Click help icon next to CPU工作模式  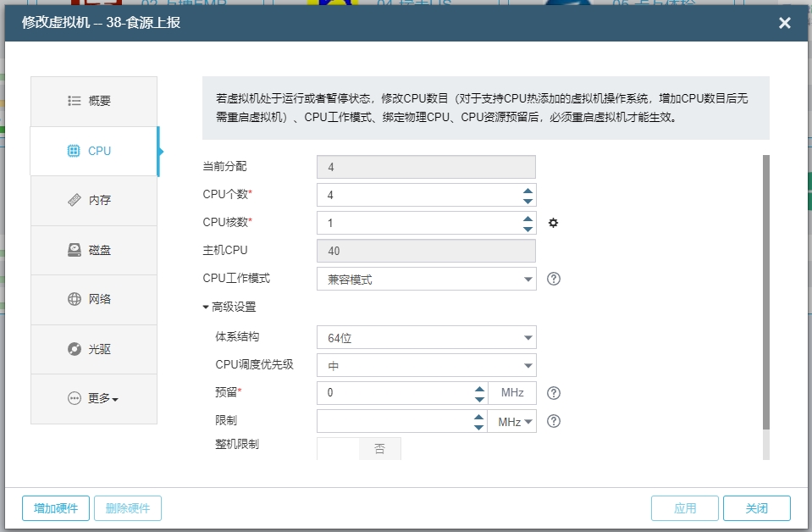tap(554, 279)
